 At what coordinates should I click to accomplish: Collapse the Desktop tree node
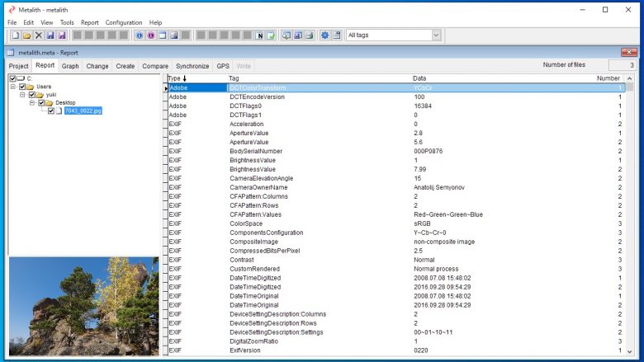tap(32, 102)
